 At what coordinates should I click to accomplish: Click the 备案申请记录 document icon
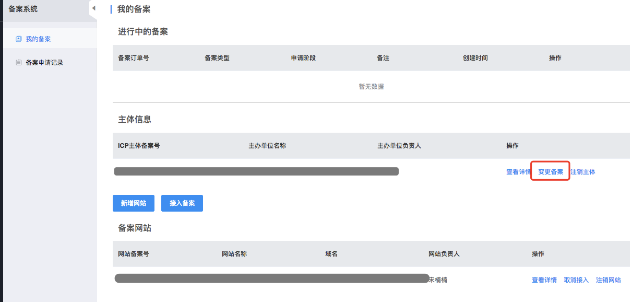click(19, 63)
